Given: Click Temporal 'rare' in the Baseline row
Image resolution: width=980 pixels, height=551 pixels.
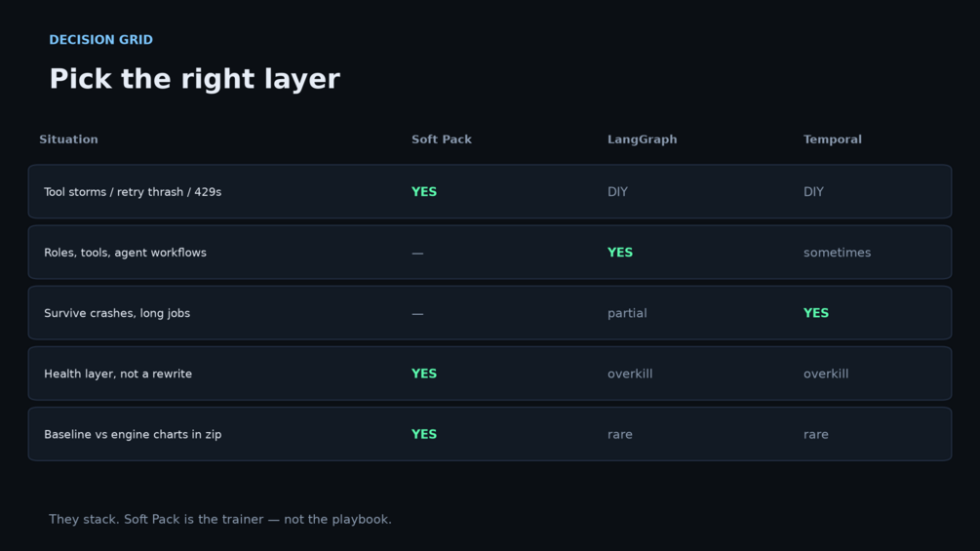Looking at the screenshot, I should pyautogui.click(x=815, y=434).
